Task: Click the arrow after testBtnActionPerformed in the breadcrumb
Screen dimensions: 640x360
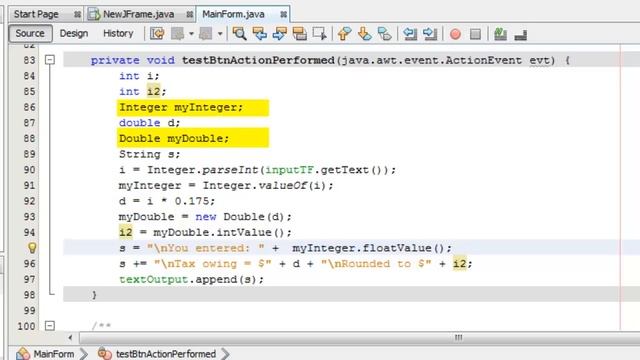Action: point(225,353)
